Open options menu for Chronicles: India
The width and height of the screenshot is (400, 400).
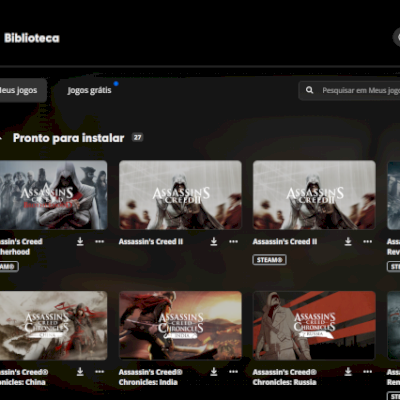click(233, 371)
